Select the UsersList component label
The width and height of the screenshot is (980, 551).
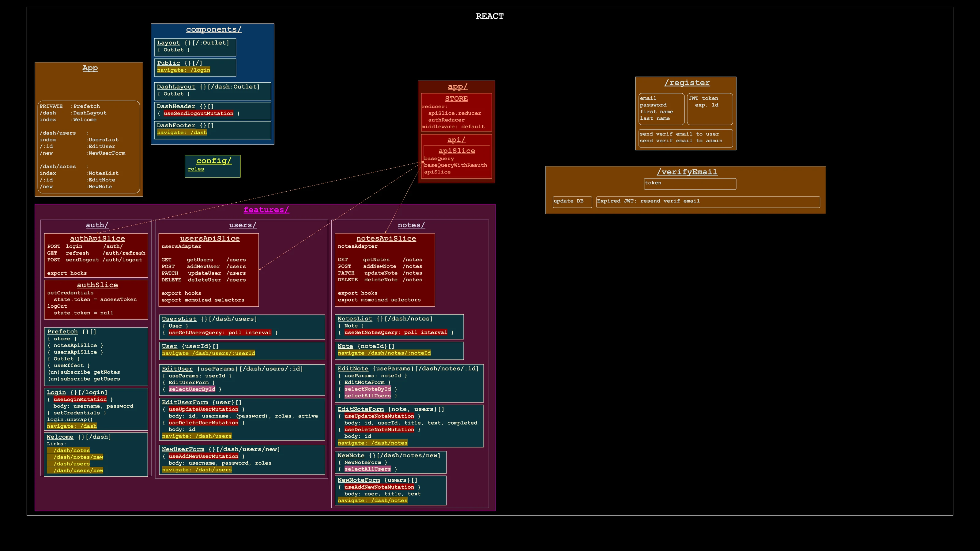[179, 319]
